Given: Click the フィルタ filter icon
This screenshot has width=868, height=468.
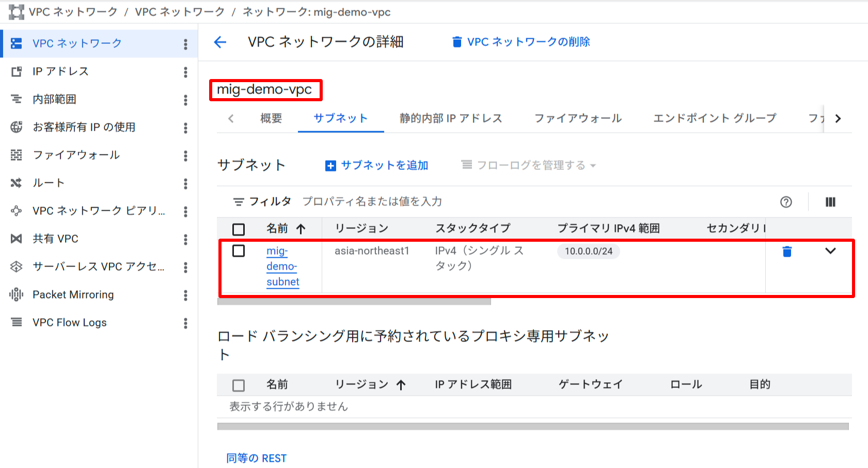Looking at the screenshot, I should (x=239, y=202).
